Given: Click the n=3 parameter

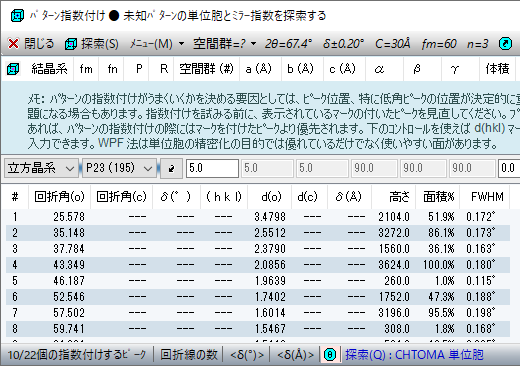Looking at the screenshot, I should (x=478, y=44).
